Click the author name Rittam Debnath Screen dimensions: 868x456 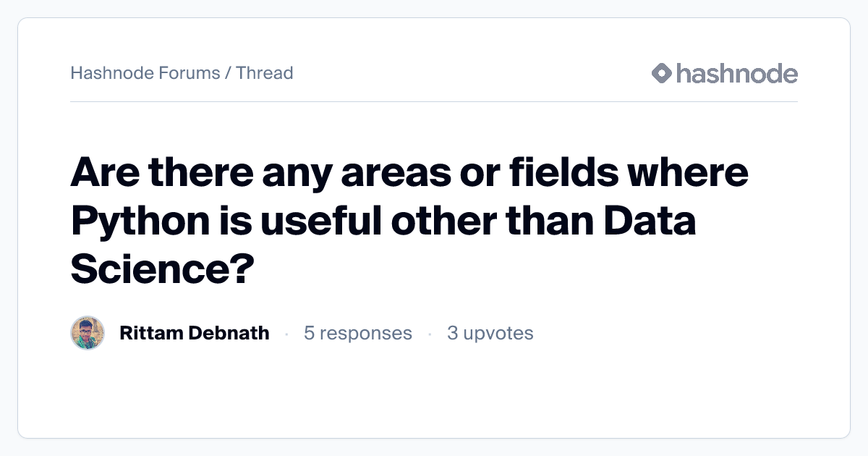point(194,333)
